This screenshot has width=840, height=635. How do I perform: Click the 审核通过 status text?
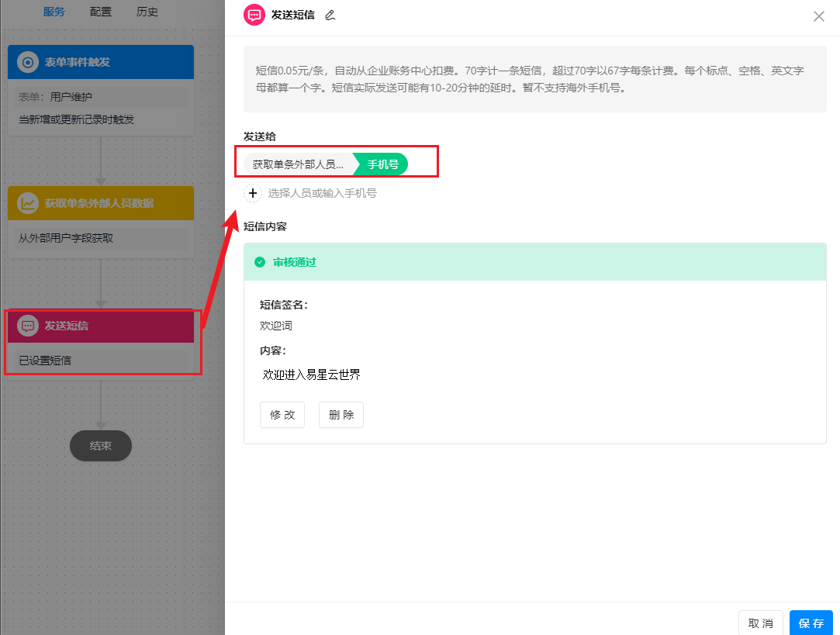pyautogui.click(x=295, y=262)
